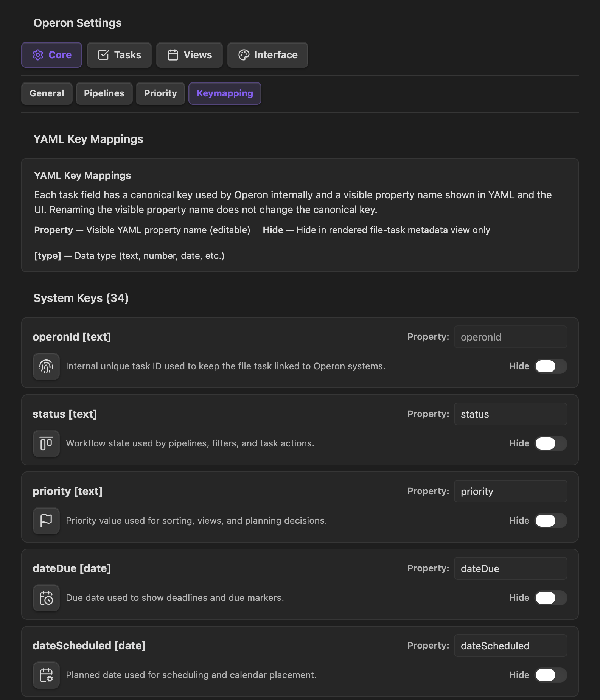Switch to the Interface settings tab
The width and height of the screenshot is (600, 700).
pyautogui.click(x=268, y=55)
